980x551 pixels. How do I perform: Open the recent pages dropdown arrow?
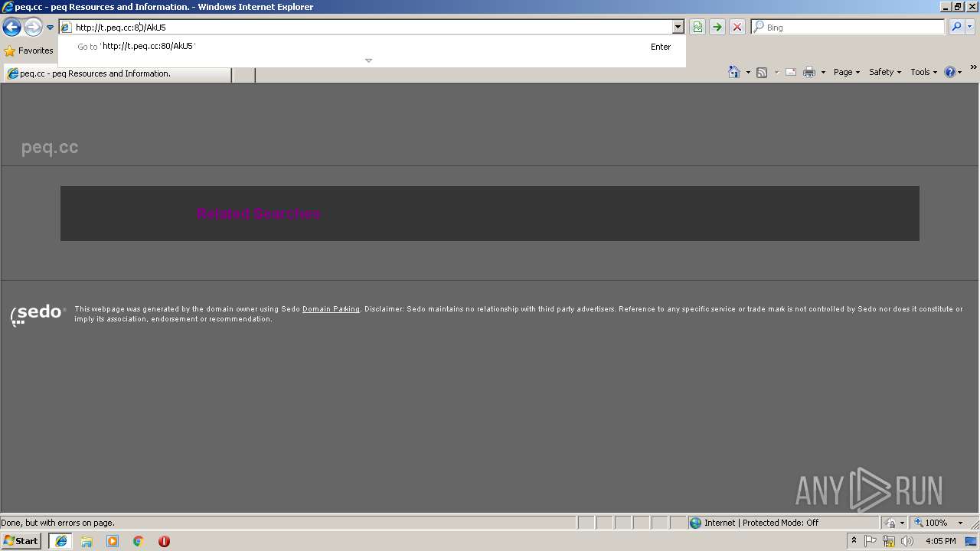50,28
